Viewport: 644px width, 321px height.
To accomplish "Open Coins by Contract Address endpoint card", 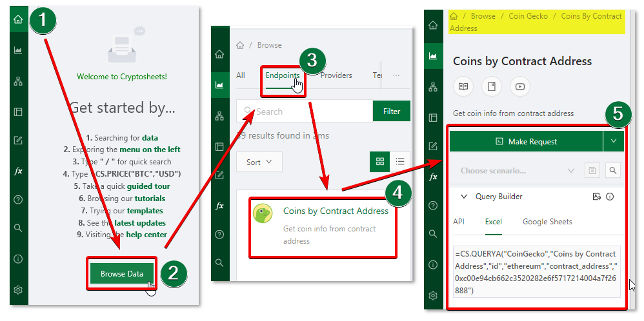I will tap(323, 227).
